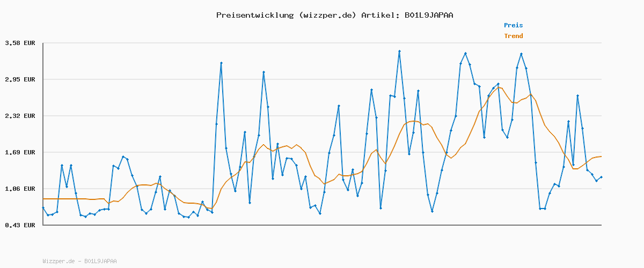Select the 3.58 EUR y-axis label
Screen dimensions: 644x268
pyautogui.click(x=20, y=43)
